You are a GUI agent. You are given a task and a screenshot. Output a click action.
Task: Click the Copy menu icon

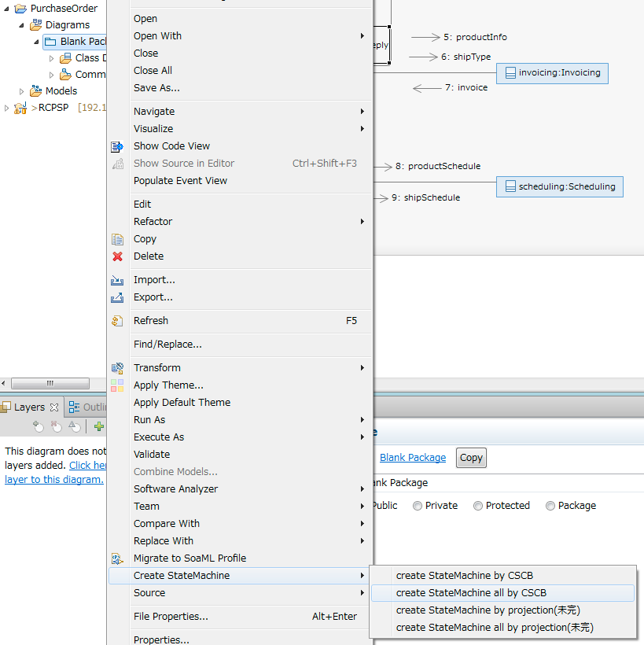click(x=118, y=239)
